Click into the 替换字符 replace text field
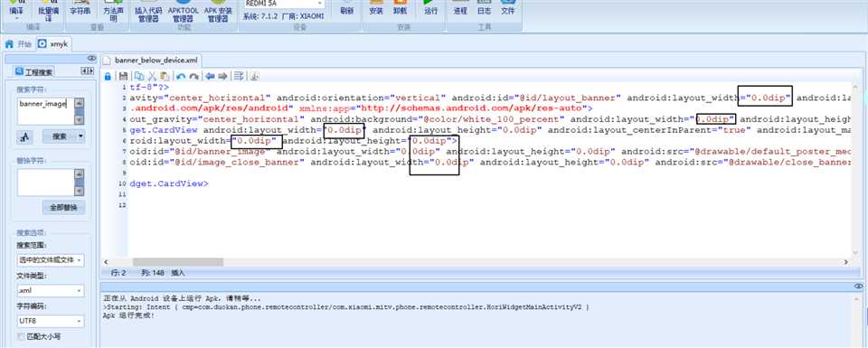The height and width of the screenshot is (348, 868). click(x=46, y=183)
